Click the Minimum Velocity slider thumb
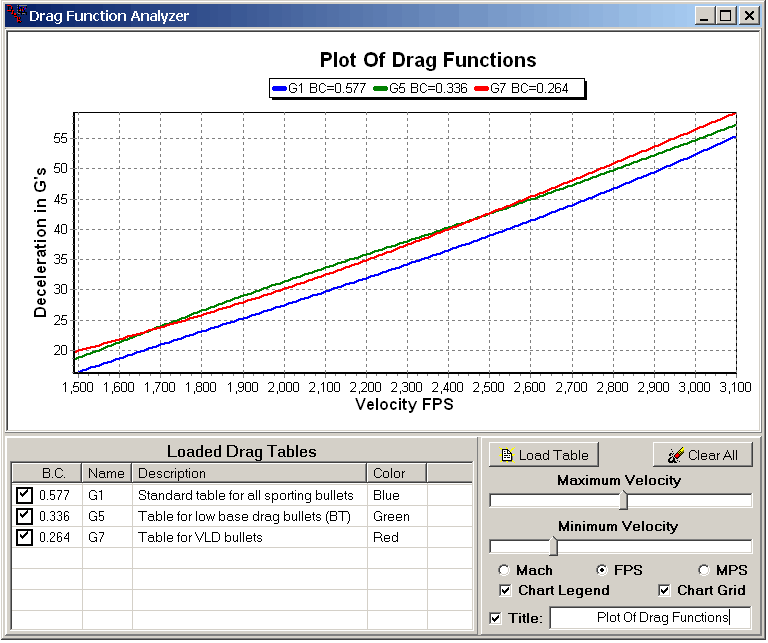Viewport: 768px width, 643px height. point(553,547)
